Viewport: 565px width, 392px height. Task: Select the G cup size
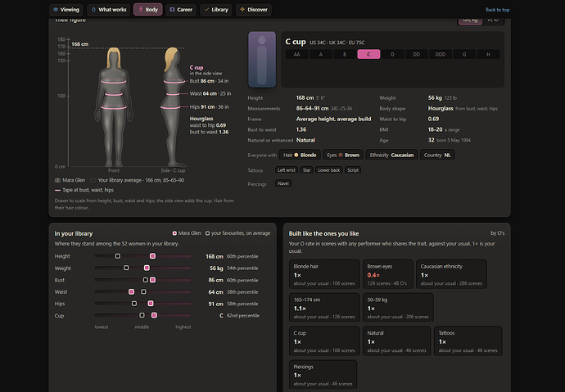(x=464, y=54)
